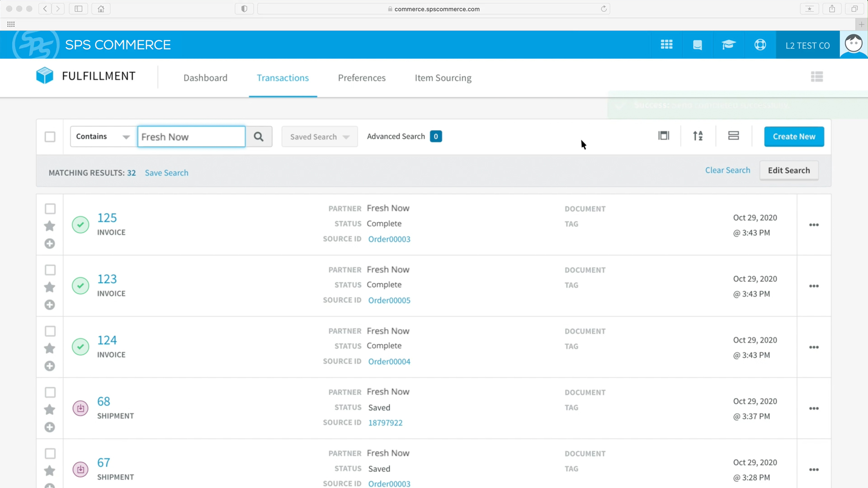
Task: Expand the Saved Search dropdown
Action: click(x=319, y=137)
